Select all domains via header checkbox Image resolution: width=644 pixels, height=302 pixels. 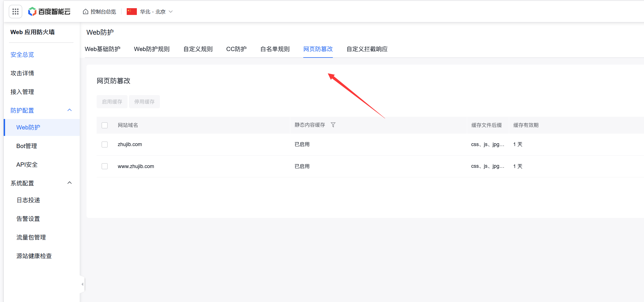point(104,125)
